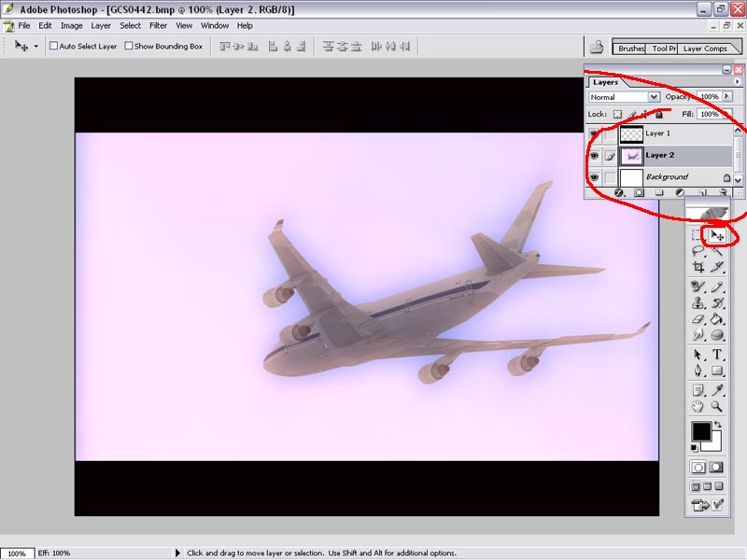Switch to the Layer Comps tab
The image size is (747, 560).
(704, 49)
